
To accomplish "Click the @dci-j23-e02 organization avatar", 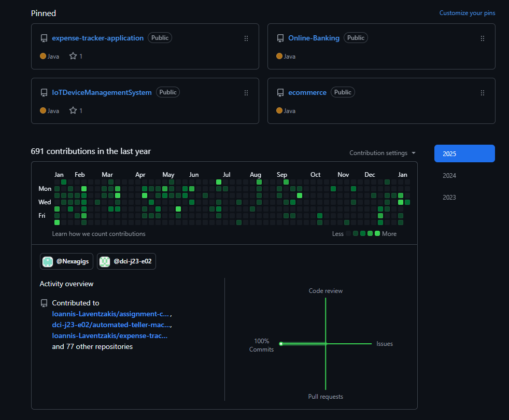I will (x=105, y=261).
